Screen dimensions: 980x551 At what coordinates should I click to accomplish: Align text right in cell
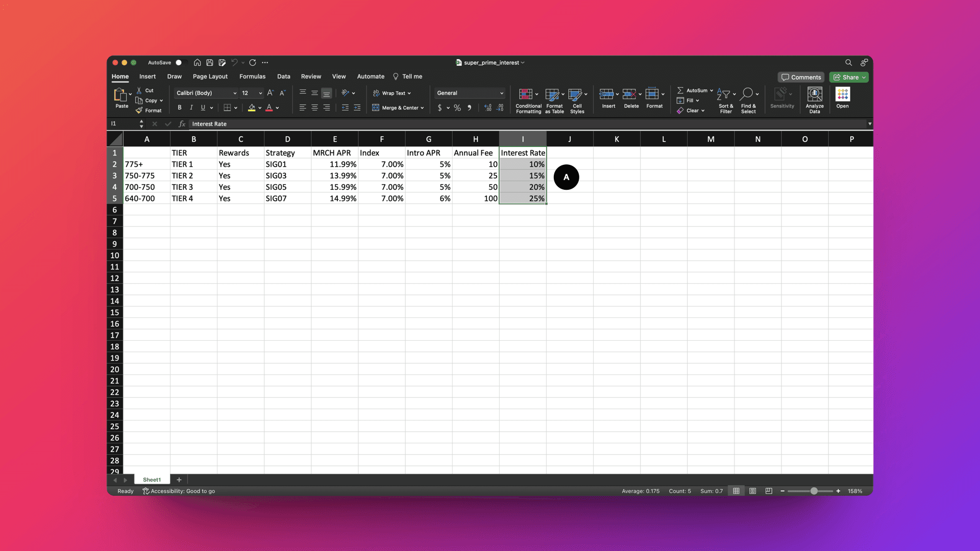point(327,108)
